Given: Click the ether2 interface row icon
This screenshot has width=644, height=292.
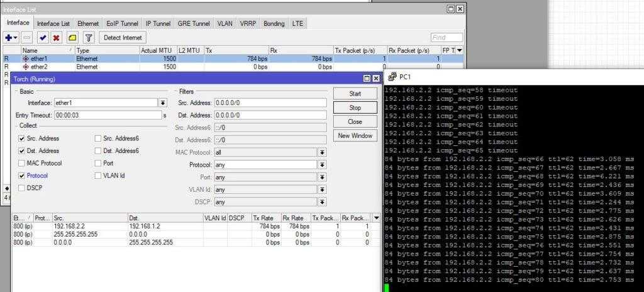Looking at the screenshot, I should coord(26,67).
